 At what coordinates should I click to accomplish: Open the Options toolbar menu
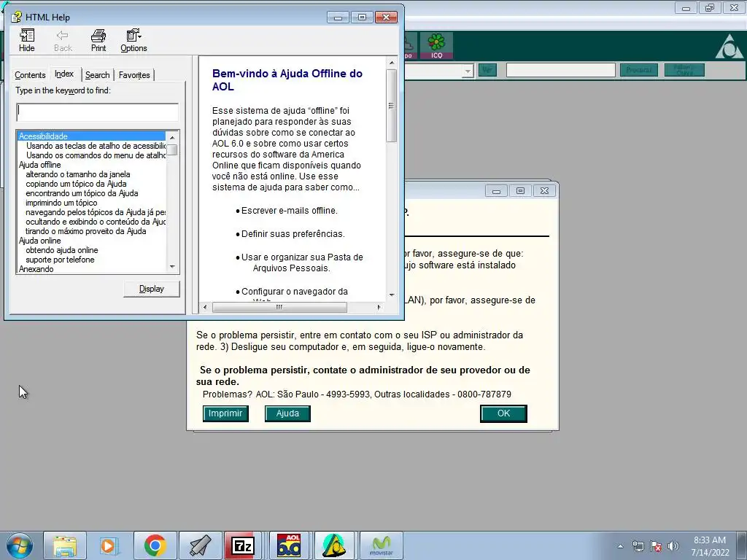click(133, 41)
